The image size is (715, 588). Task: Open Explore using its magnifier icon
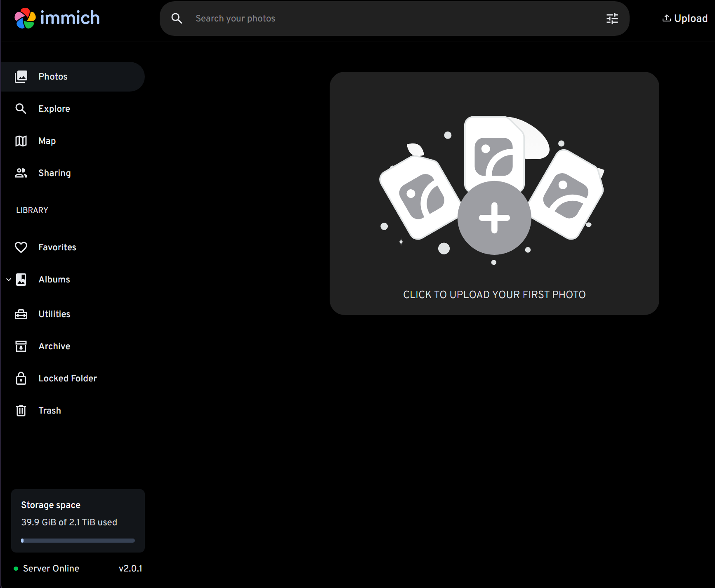coord(21,108)
